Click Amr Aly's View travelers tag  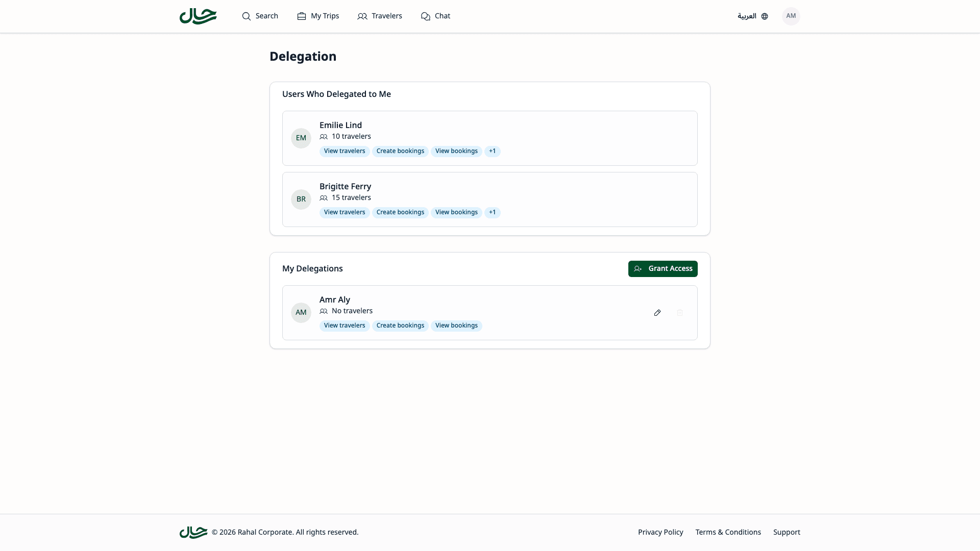(x=345, y=326)
